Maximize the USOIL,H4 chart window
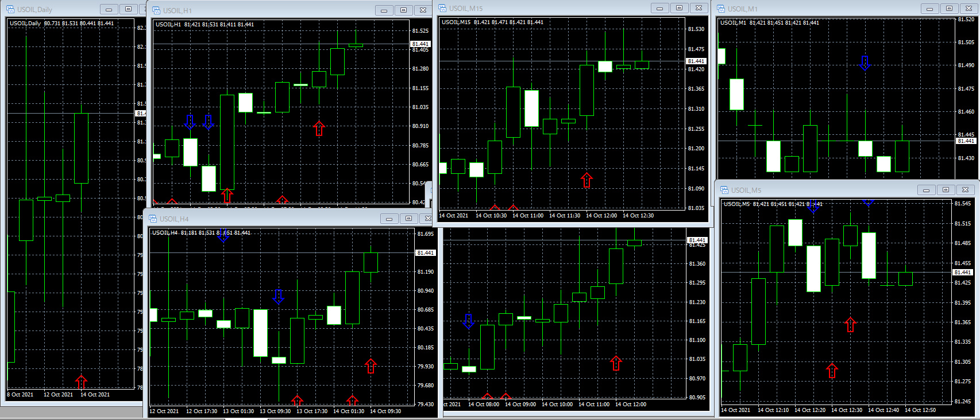The width and height of the screenshot is (980, 420). (x=408, y=219)
